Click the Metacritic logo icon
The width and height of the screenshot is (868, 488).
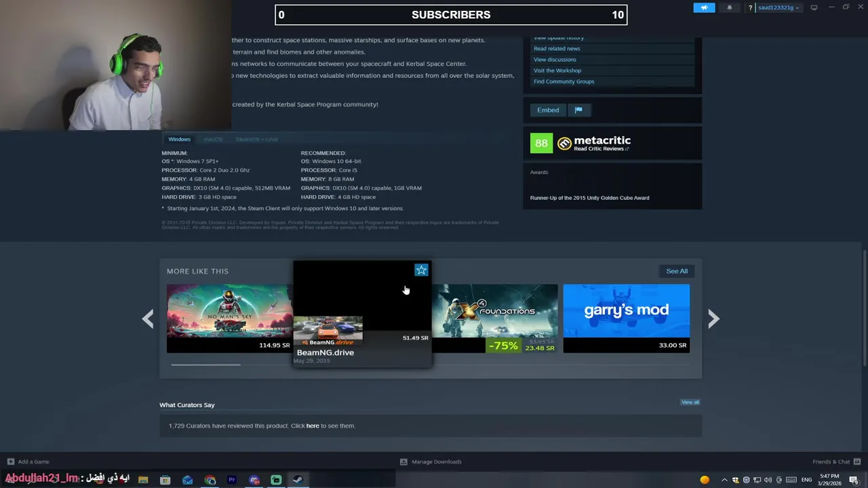tap(564, 143)
